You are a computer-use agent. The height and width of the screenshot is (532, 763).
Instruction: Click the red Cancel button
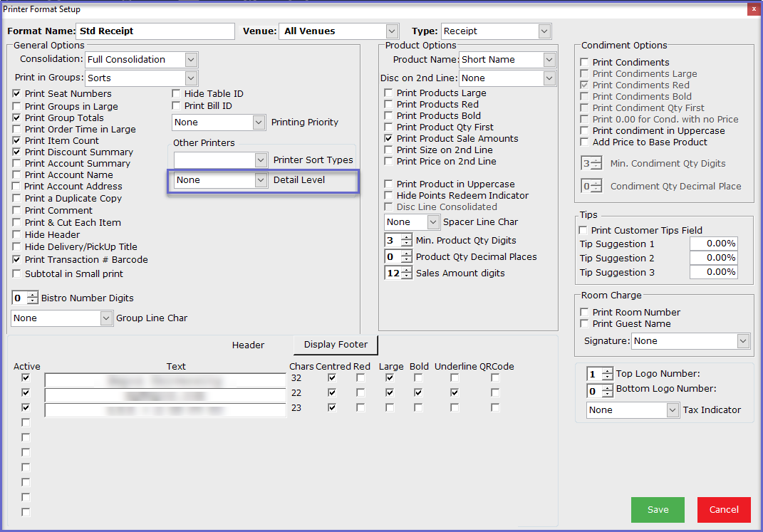724,510
